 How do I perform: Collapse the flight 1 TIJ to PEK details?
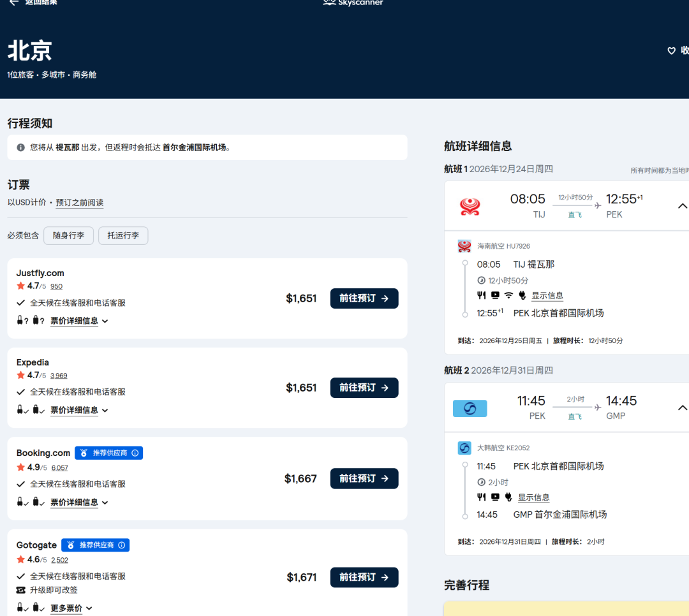click(x=682, y=206)
